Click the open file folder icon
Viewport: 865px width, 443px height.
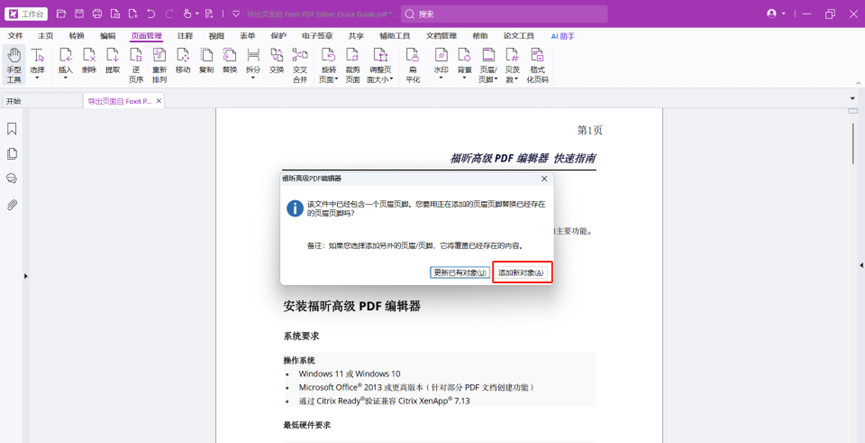(x=61, y=14)
